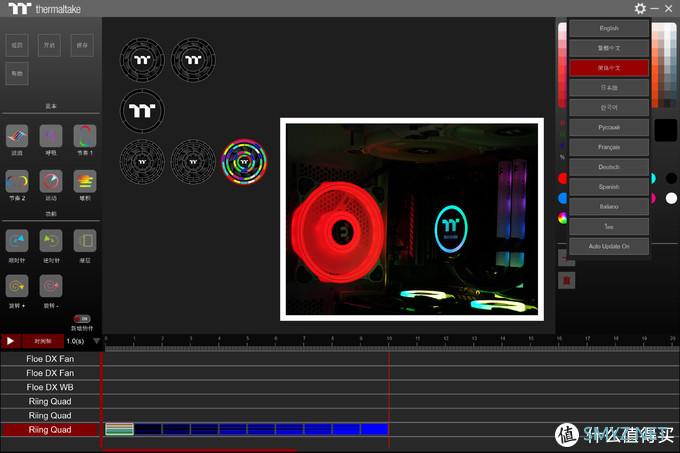Open the rainbow color wheel swatch
680x453 pixels.
coord(562,218)
